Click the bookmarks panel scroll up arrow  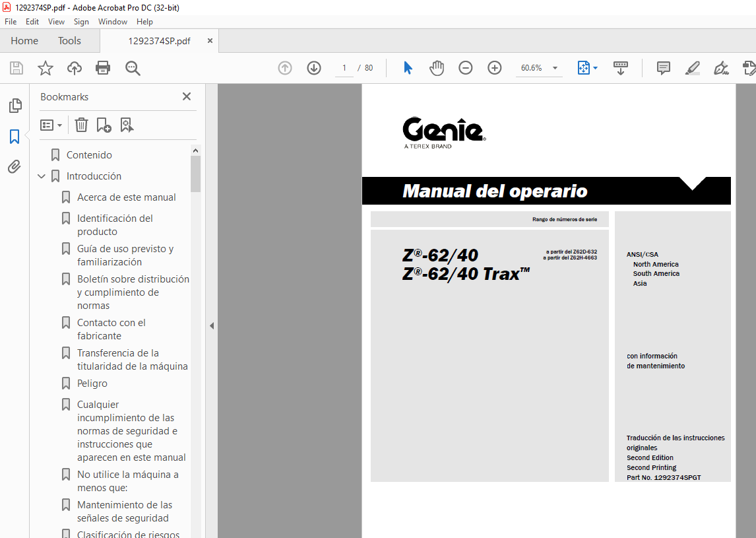click(195, 151)
